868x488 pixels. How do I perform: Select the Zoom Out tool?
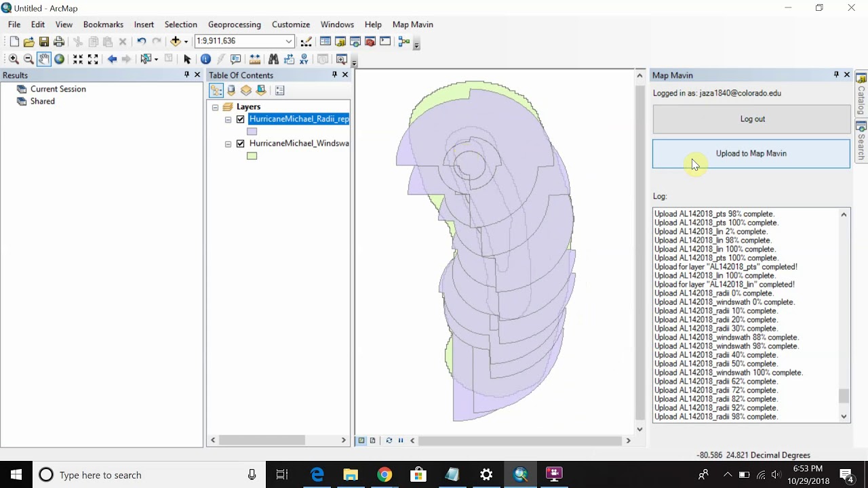(x=28, y=60)
